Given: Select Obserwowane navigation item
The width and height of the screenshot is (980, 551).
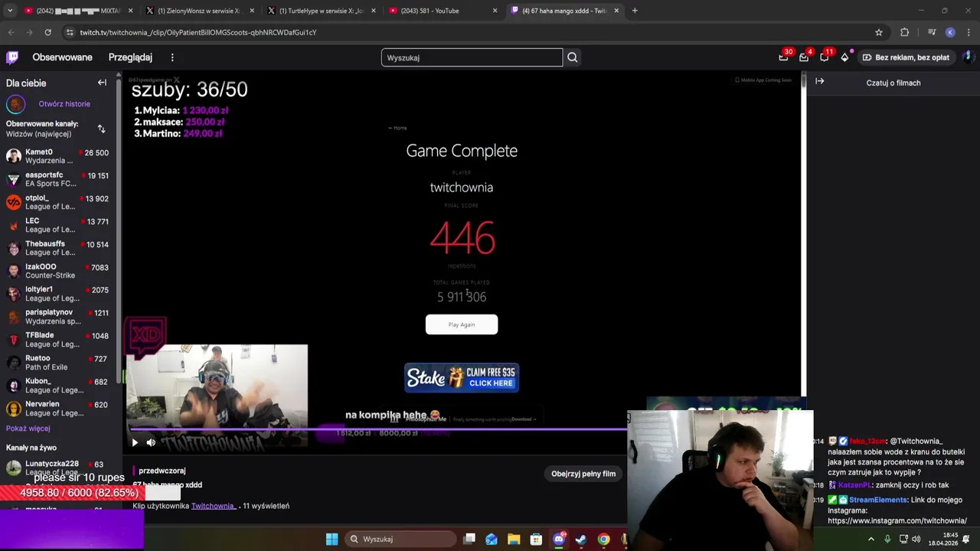Looking at the screenshot, I should tap(62, 57).
